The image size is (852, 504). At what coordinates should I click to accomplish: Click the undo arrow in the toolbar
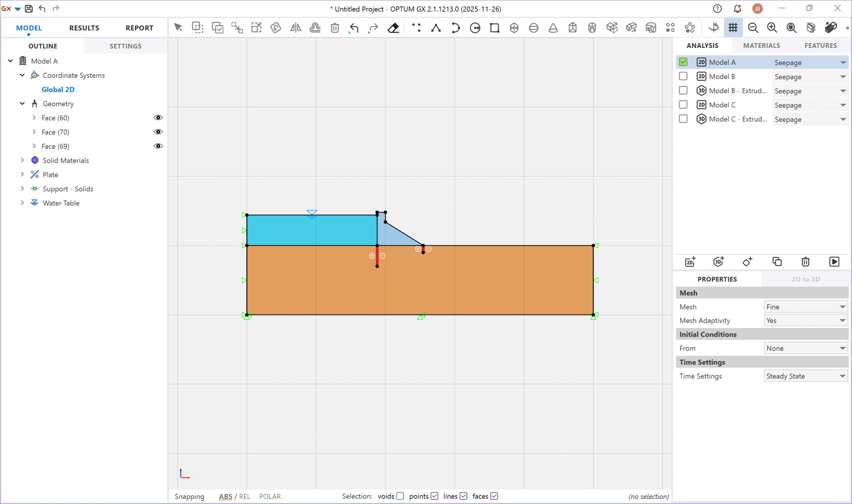353,28
